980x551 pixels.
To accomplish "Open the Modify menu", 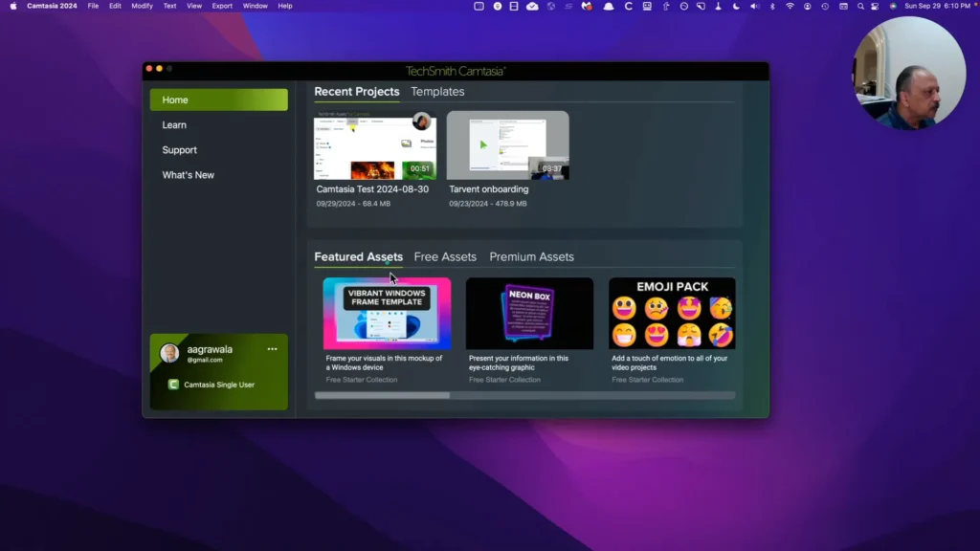I will point(142,6).
